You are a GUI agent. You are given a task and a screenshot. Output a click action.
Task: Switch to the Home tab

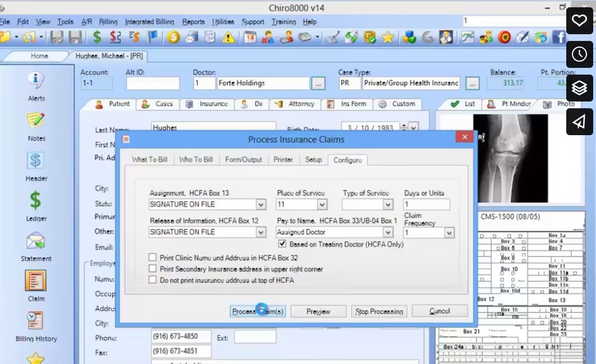coord(39,56)
